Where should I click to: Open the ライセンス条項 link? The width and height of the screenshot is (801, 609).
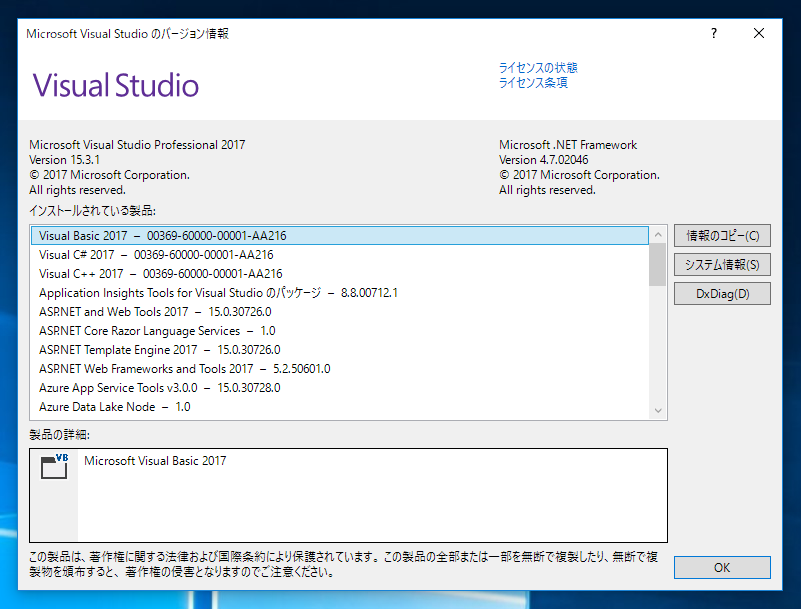(x=533, y=82)
